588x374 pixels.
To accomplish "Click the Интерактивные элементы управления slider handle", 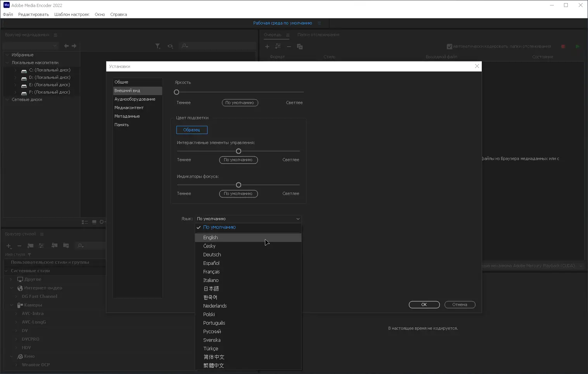I will [x=239, y=151].
